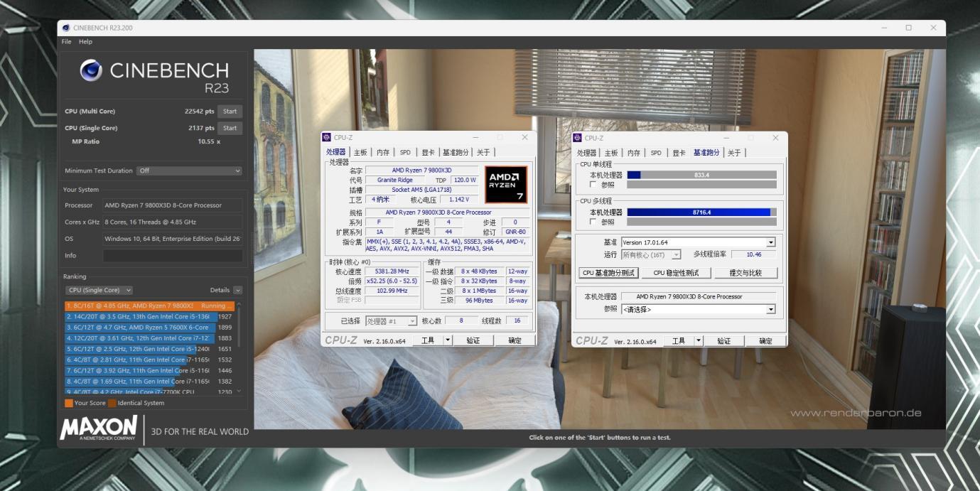The image size is (980, 491).
Task: Start the CPU (Single Core) test
Action: tap(230, 128)
